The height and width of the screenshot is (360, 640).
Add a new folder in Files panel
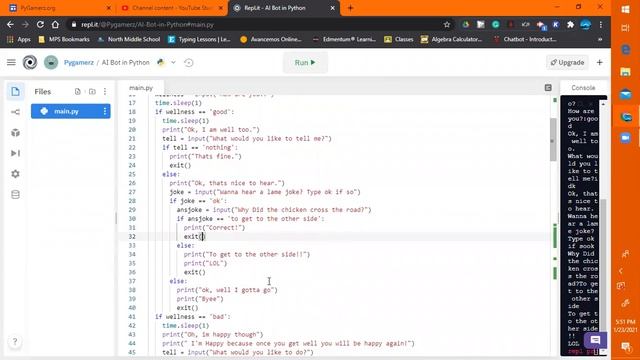(92, 91)
